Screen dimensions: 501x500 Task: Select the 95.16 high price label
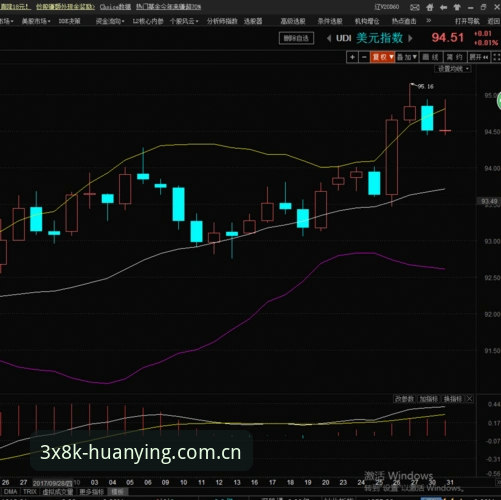pos(426,87)
